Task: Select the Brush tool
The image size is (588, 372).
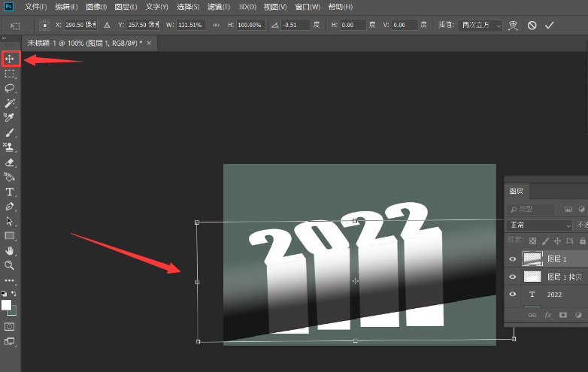Action: coord(10,132)
